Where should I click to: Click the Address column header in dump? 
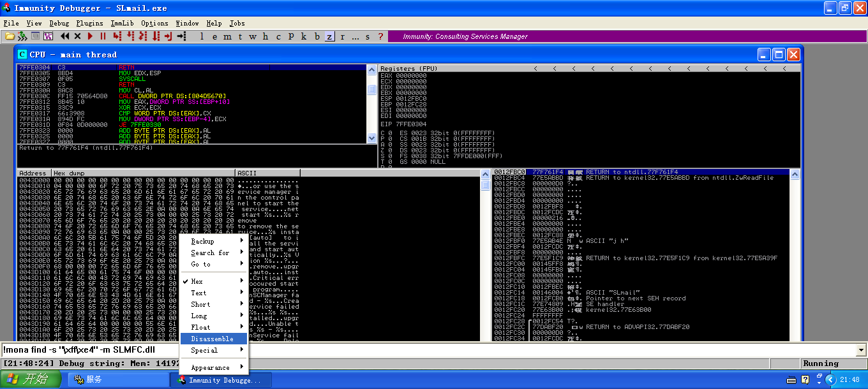click(x=34, y=173)
